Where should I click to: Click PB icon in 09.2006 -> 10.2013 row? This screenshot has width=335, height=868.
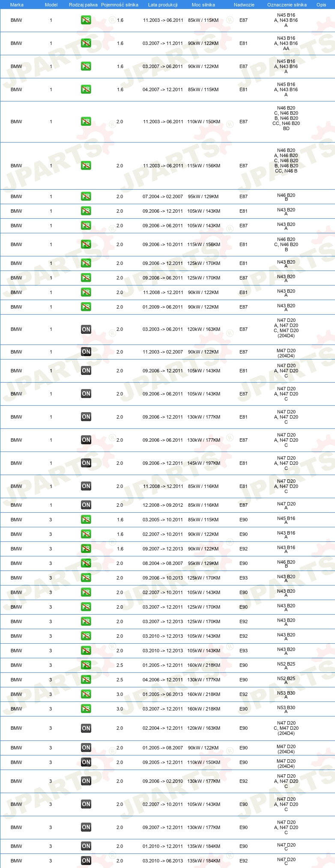(86, 578)
